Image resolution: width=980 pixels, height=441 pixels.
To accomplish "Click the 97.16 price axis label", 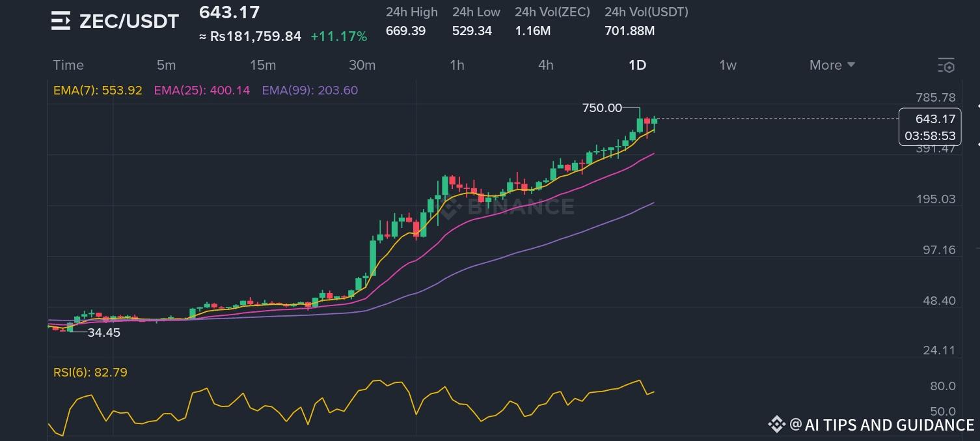I will [939, 250].
